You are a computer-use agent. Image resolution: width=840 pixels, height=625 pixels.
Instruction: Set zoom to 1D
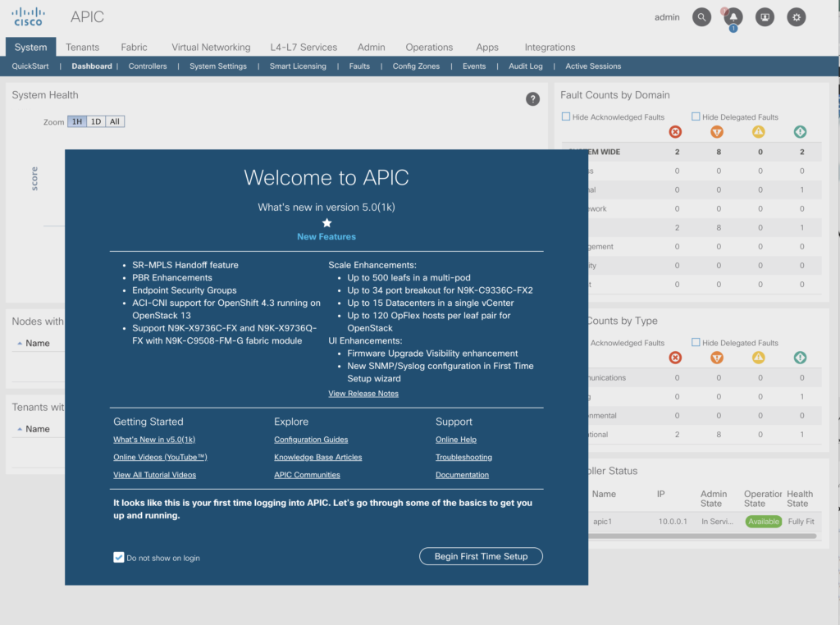(x=96, y=121)
